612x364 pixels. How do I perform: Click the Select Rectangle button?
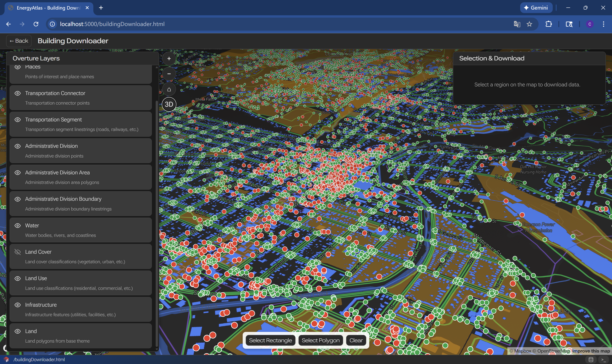(270, 340)
